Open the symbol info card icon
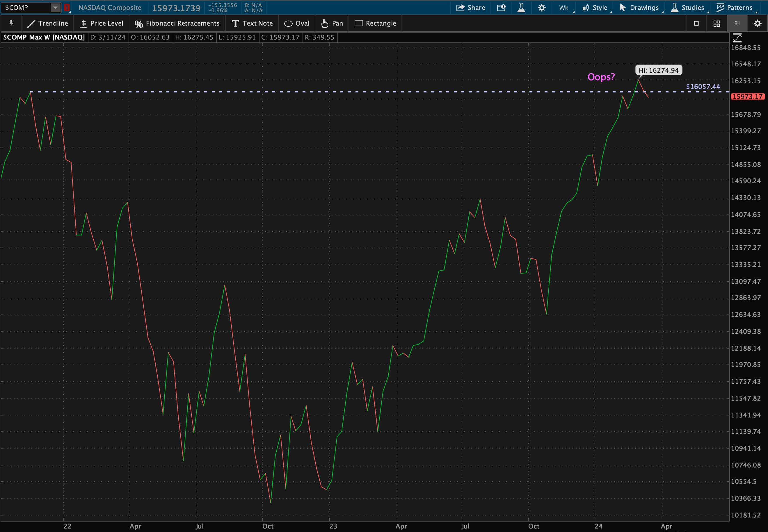768x532 pixels. pos(501,8)
